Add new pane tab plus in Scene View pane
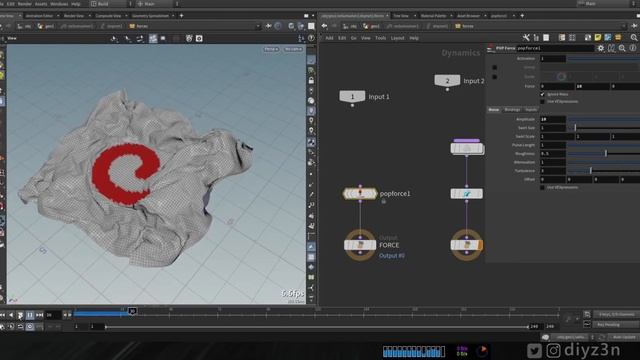This screenshot has height=360, width=640. tap(181, 16)
